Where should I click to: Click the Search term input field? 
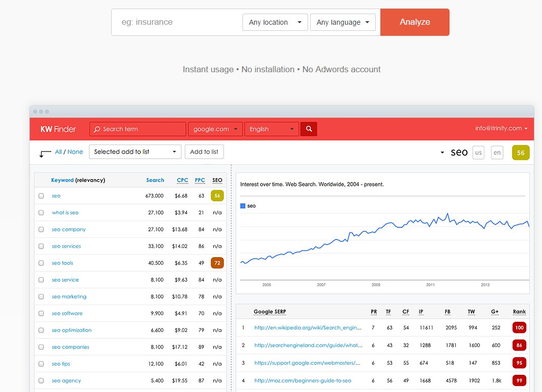coord(137,129)
